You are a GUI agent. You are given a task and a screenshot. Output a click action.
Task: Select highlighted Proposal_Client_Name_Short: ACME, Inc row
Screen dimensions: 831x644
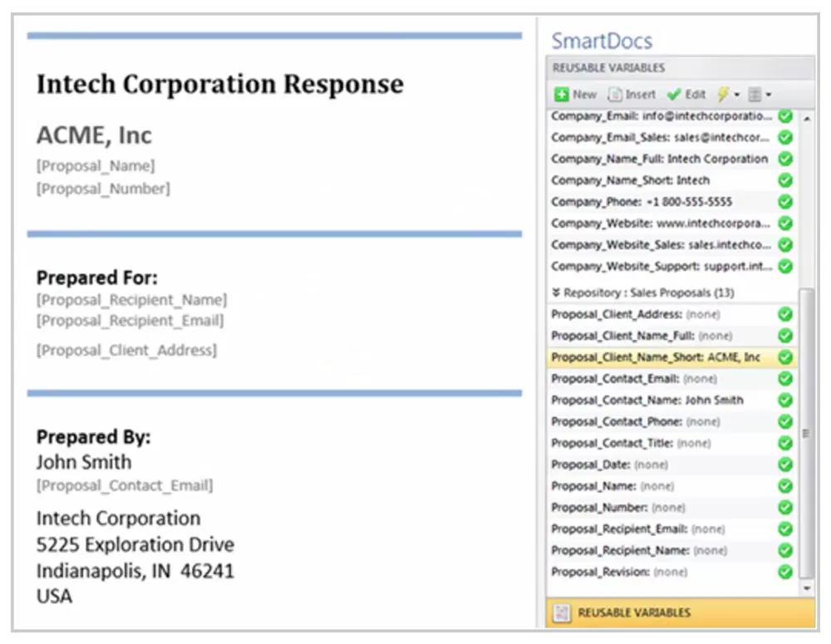click(671, 357)
